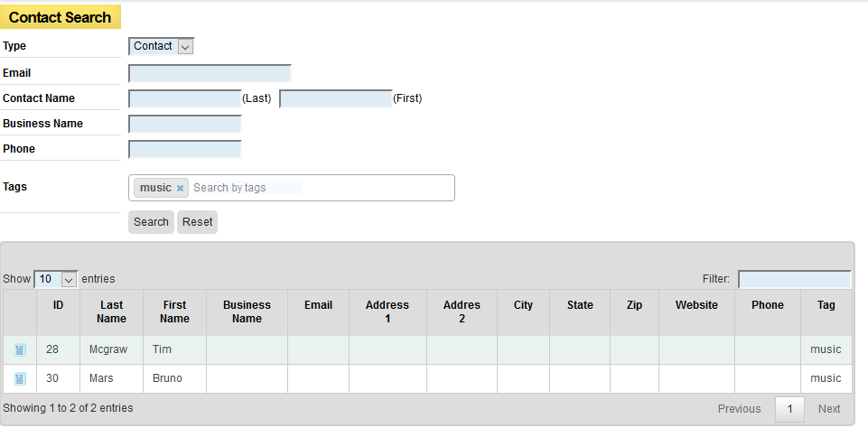Image resolution: width=868 pixels, height=428 pixels.
Task: Go to Next page
Action: click(x=829, y=409)
